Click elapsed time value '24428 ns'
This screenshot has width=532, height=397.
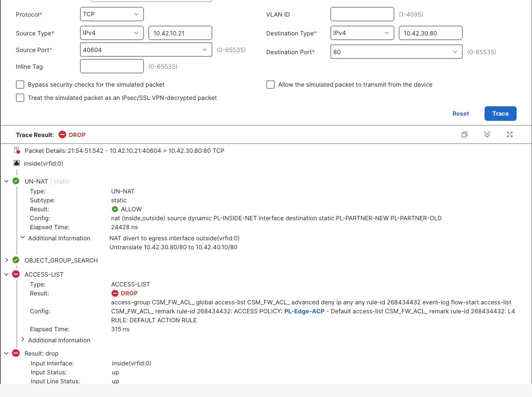[124, 227]
